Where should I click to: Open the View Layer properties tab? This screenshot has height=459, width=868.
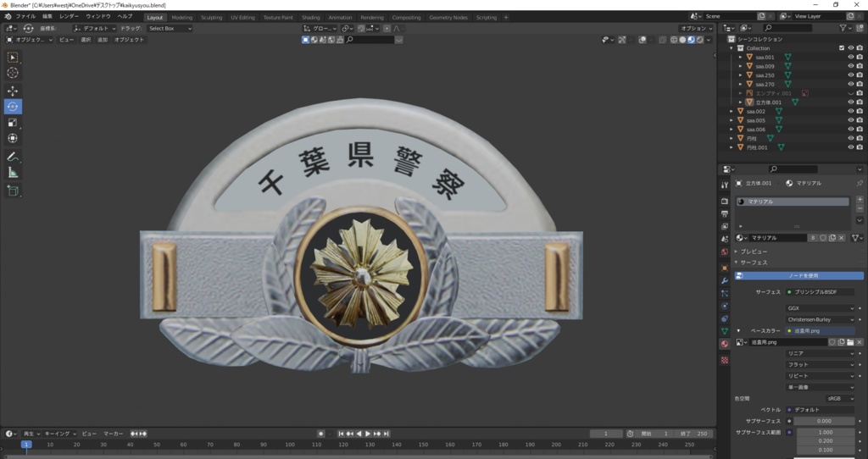tap(725, 227)
